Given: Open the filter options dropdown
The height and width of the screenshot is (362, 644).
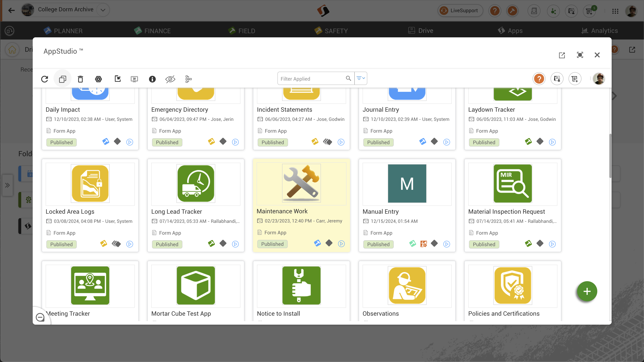Looking at the screenshot, I should 361,78.
